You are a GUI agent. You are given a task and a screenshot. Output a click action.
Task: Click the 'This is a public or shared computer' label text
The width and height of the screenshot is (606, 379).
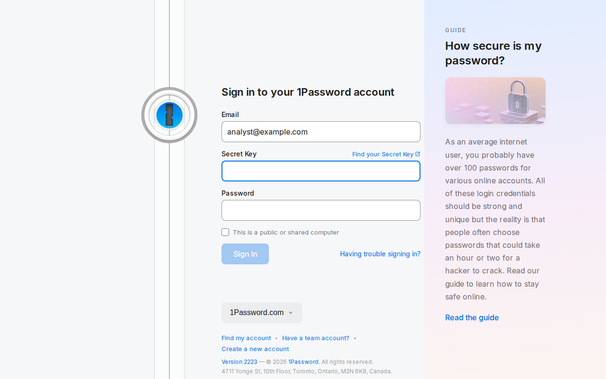coord(286,232)
